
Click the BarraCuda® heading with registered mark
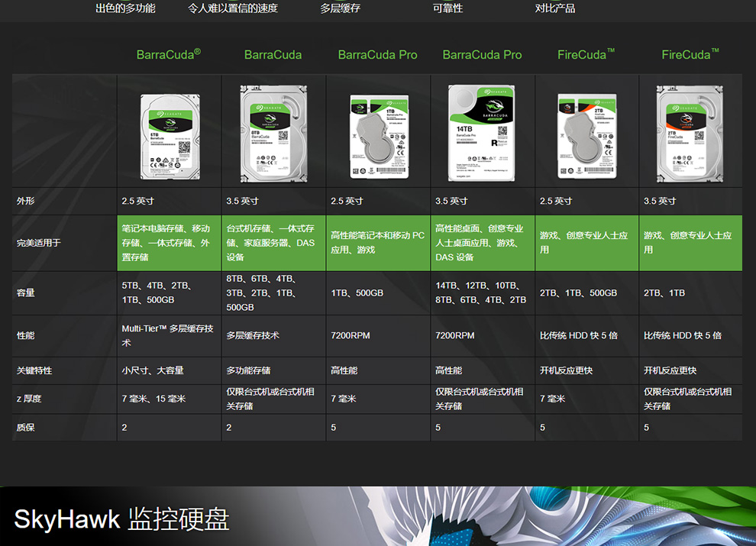click(x=169, y=54)
